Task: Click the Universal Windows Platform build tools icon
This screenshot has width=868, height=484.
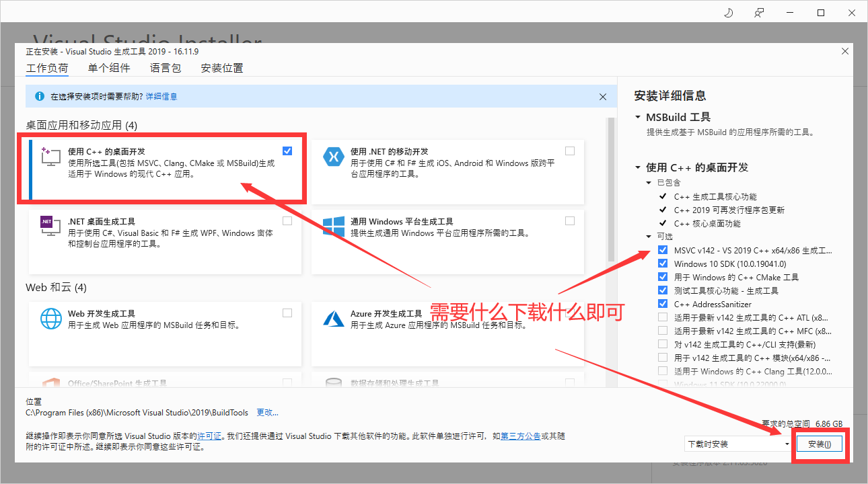Action: (334, 225)
